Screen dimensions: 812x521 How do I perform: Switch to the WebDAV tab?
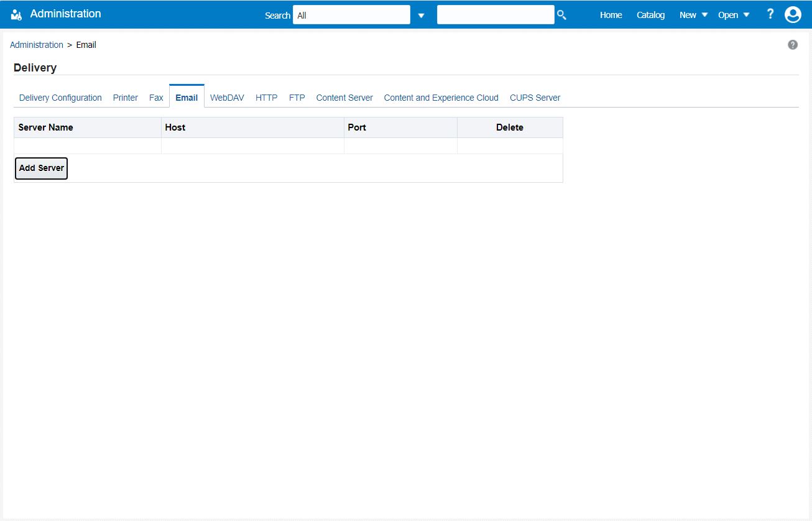(x=227, y=98)
